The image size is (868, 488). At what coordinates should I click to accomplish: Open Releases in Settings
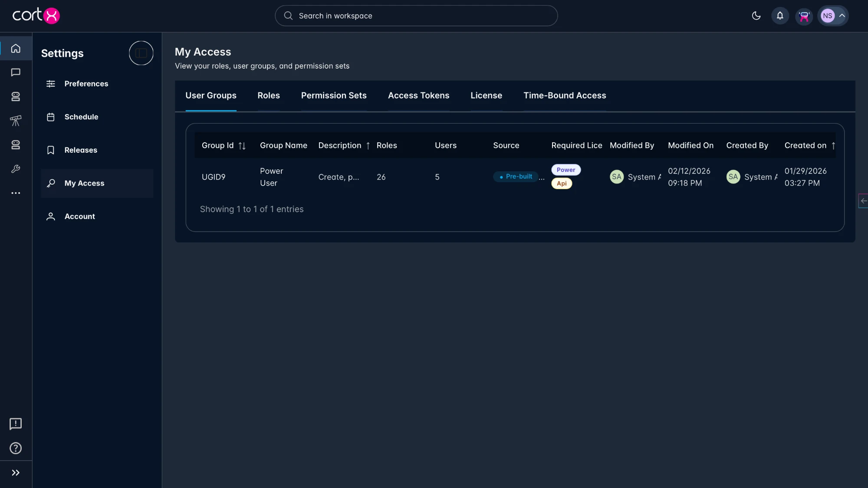point(97,150)
